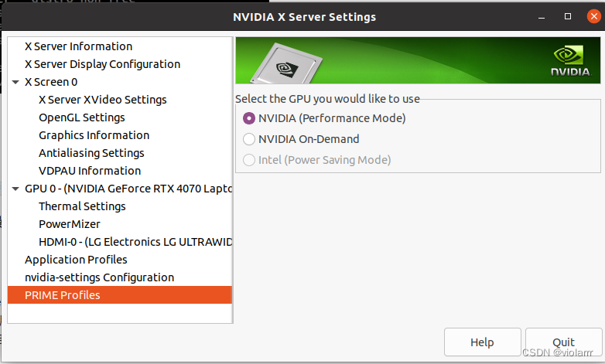Maximize the NVIDIA X Server Settings window

pos(568,16)
